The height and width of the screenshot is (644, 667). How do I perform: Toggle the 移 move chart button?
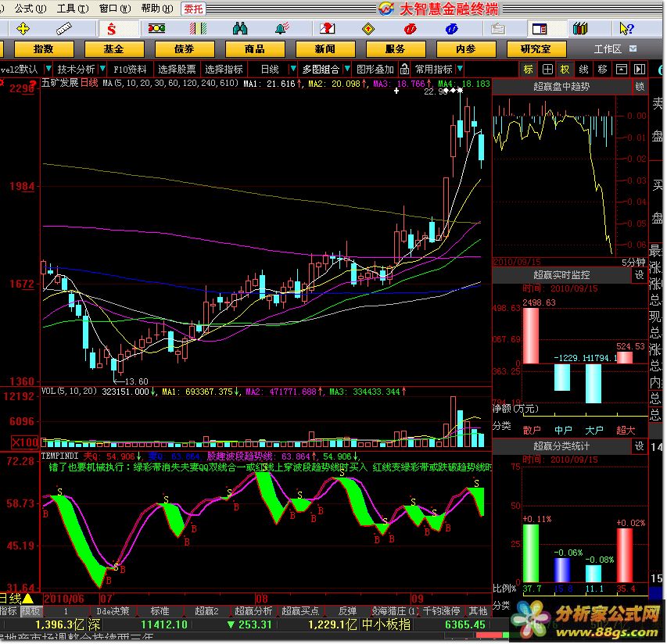click(602, 70)
